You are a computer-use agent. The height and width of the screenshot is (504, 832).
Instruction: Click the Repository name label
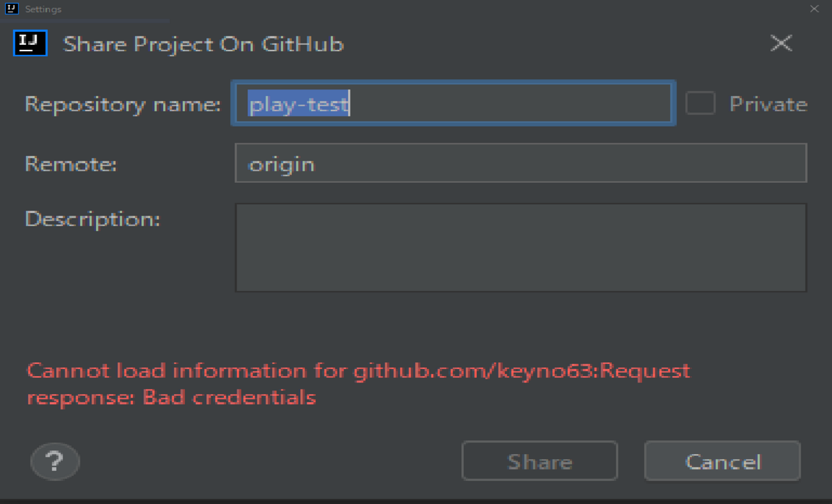pos(122,104)
